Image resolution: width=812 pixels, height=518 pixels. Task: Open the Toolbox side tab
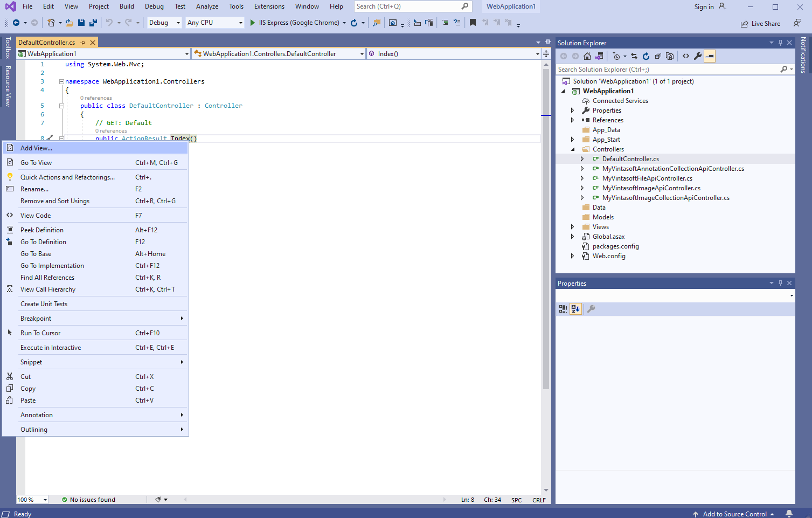[x=8, y=48]
